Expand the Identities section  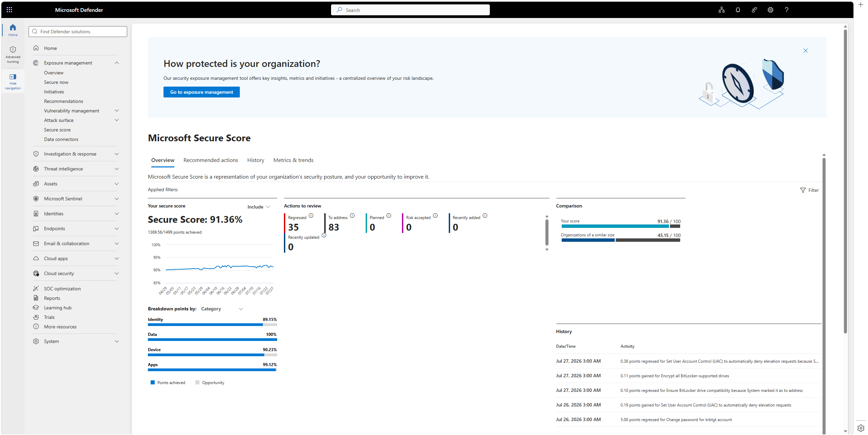tap(117, 214)
